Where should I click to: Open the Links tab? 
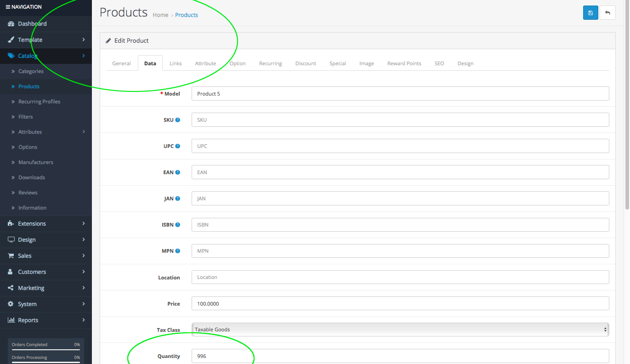176,63
